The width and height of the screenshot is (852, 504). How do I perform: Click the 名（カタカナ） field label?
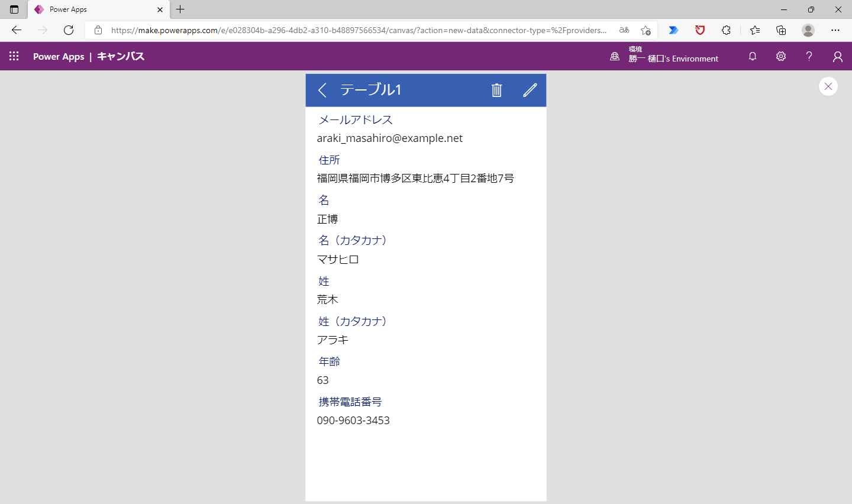[353, 241]
